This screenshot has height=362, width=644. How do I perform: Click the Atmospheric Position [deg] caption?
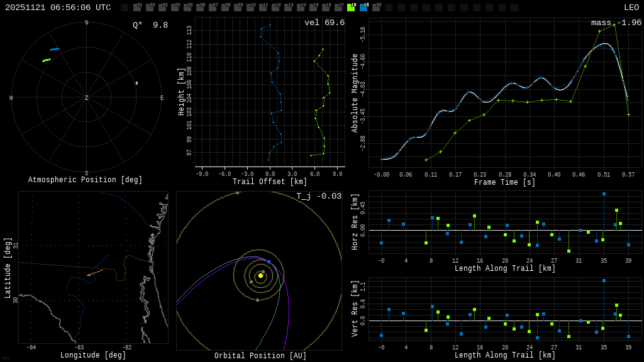85,180
